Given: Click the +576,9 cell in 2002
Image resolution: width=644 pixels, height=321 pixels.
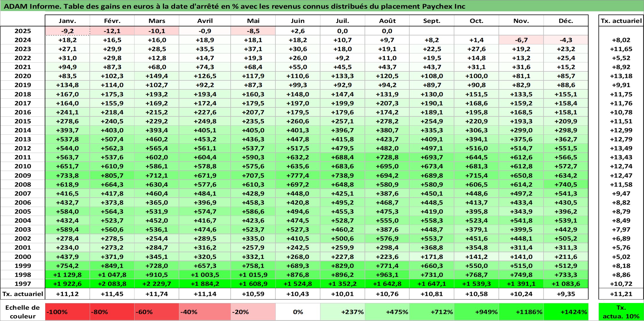Looking at the screenshot, I should pyautogui.click(x=387, y=238).
